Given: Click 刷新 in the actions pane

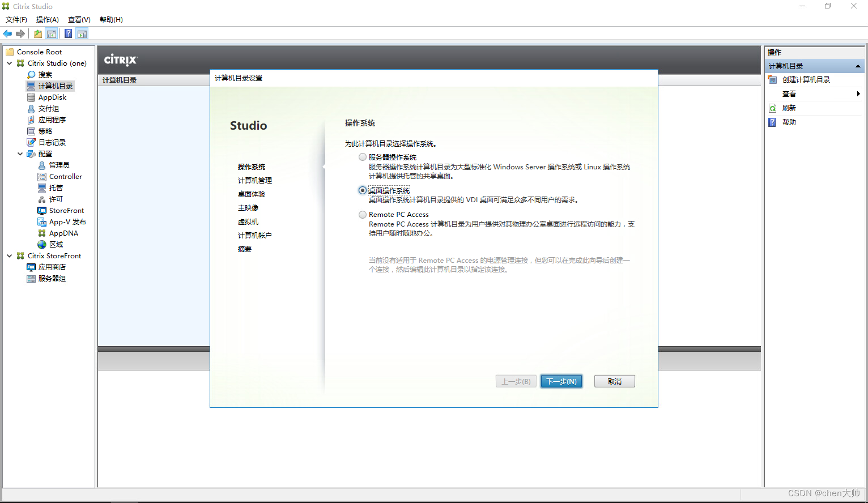Looking at the screenshot, I should (789, 108).
